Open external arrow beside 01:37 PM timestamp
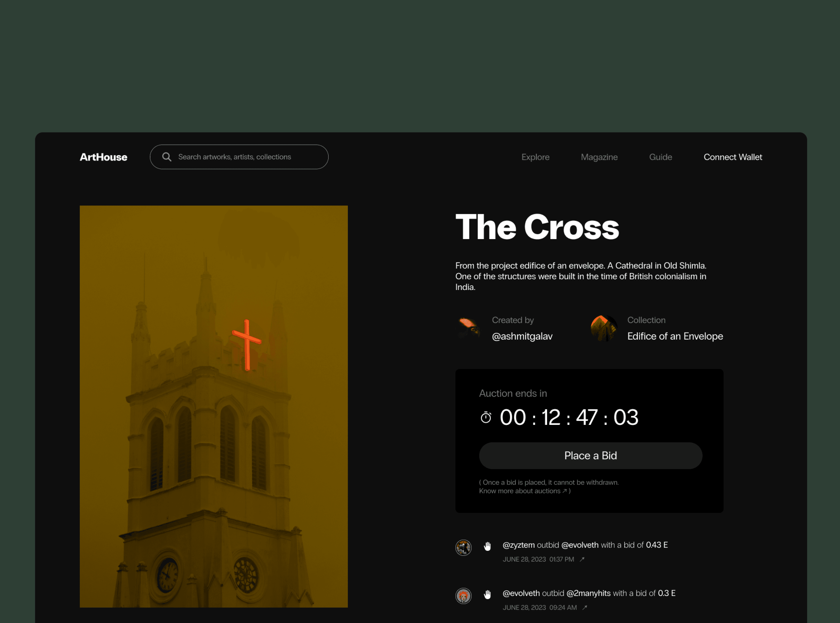 click(582, 559)
